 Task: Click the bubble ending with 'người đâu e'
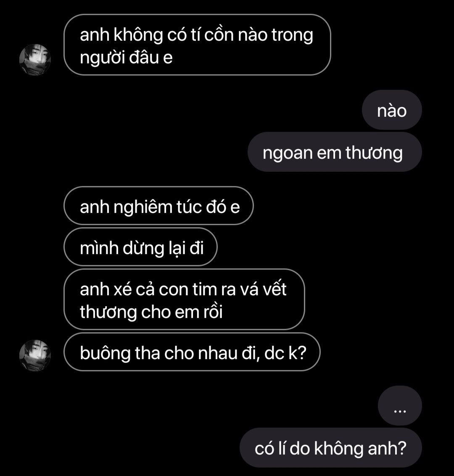197,45
